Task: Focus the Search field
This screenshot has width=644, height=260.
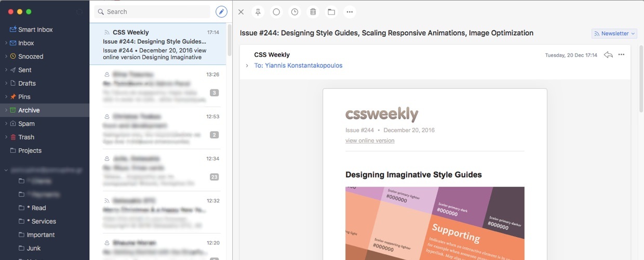Action: (x=152, y=11)
